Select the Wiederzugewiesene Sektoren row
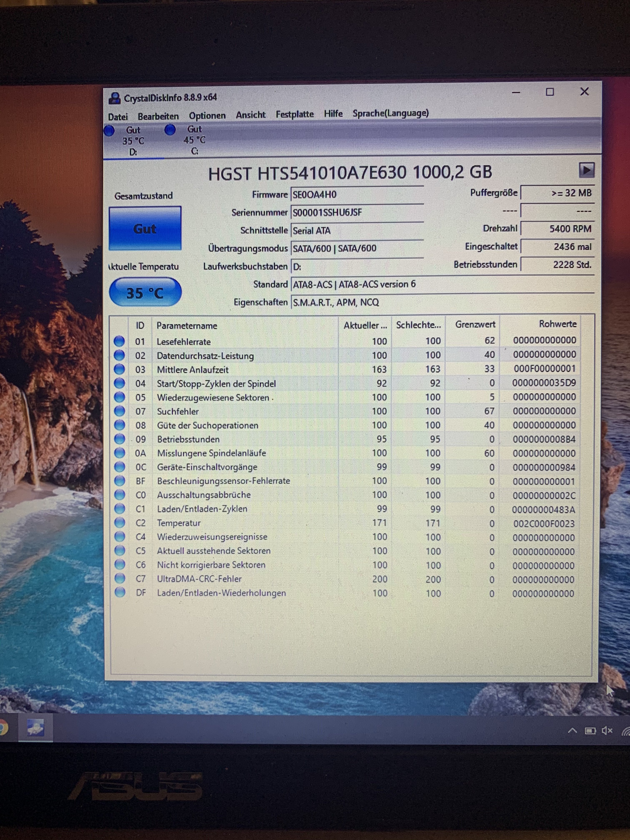 click(213, 397)
